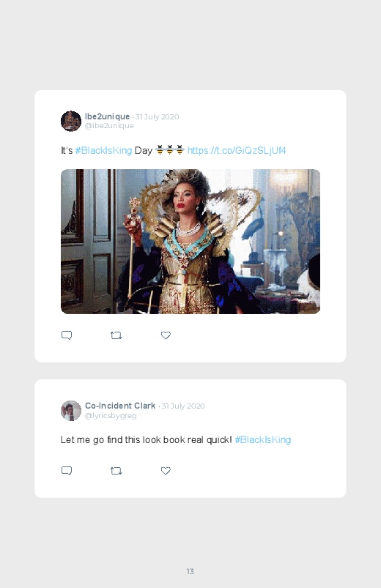Click retweet icon on Ibe2unique tweet

pos(116,335)
